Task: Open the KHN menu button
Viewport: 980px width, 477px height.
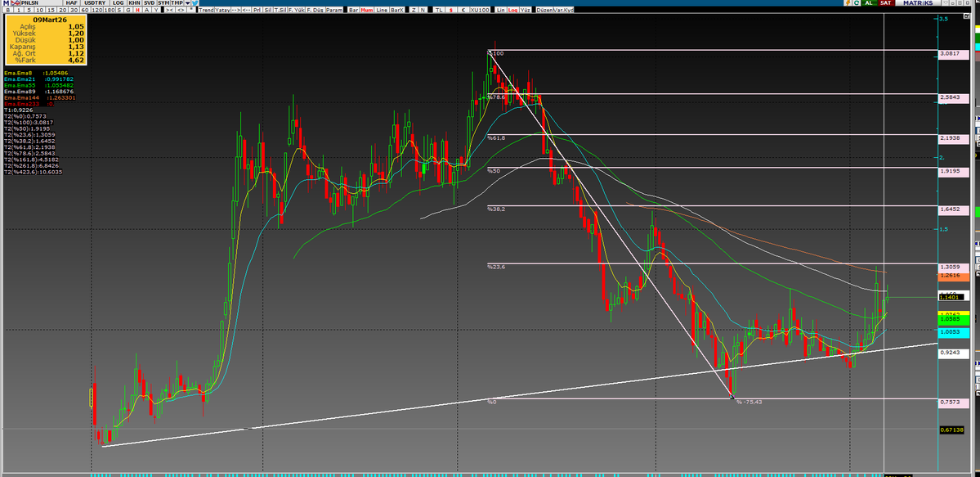Action: tap(134, 3)
